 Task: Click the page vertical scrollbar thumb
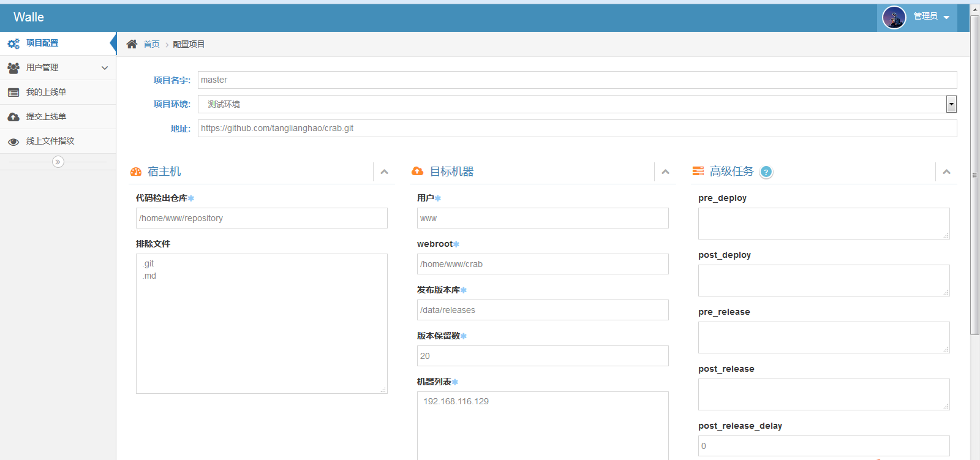(974, 175)
